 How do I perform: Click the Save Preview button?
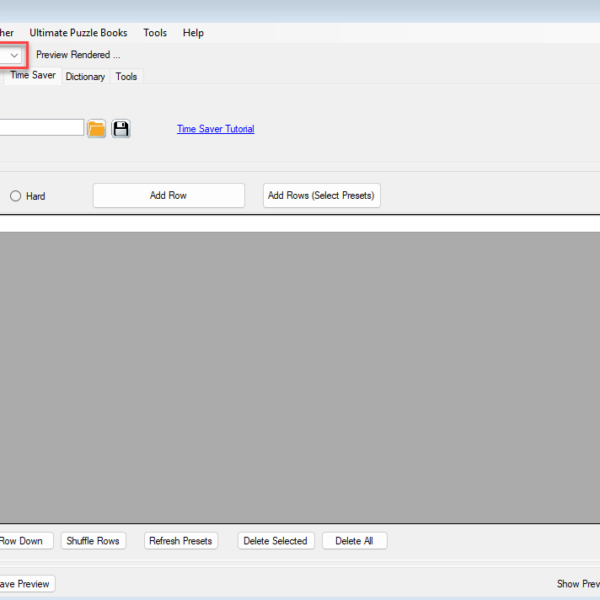tap(25, 584)
